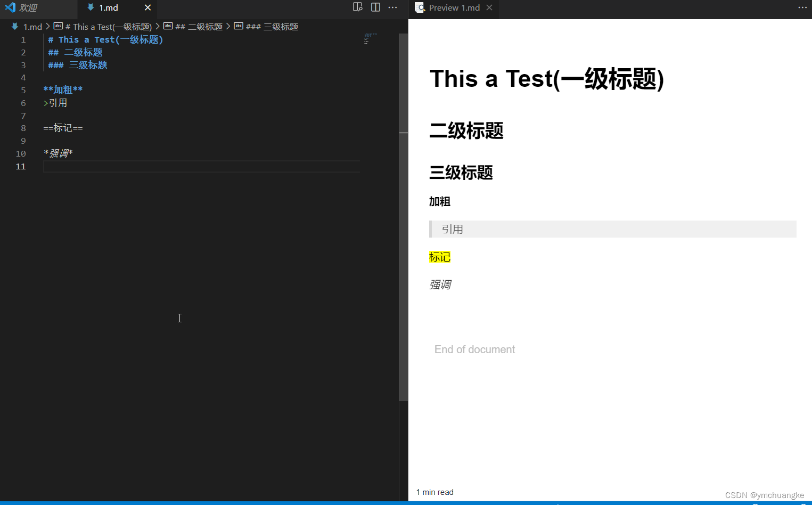Open preview to the side icon

click(x=358, y=7)
